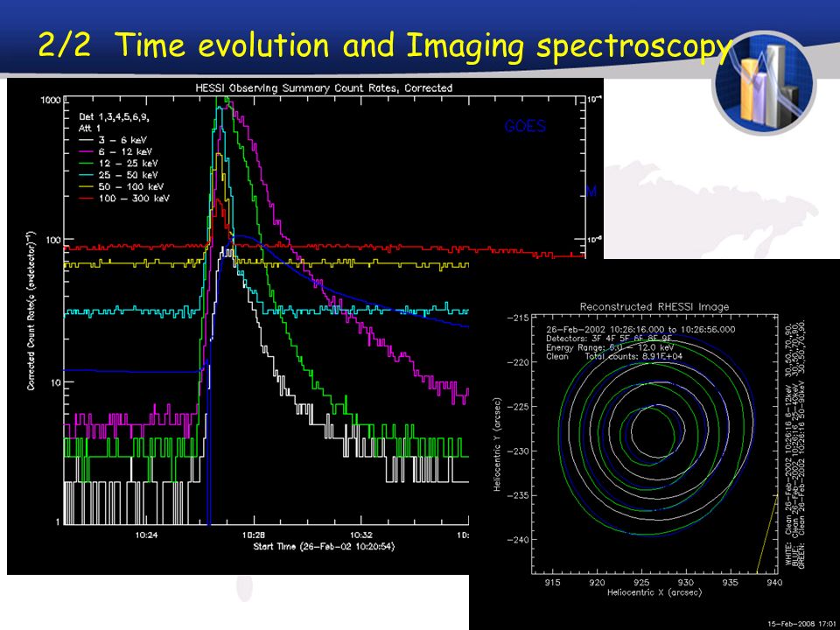Click the plot title 'HESSI Observing Summary Count Rates, Corrected'
Image resolution: width=840 pixels, height=630 pixels.
click(324, 87)
